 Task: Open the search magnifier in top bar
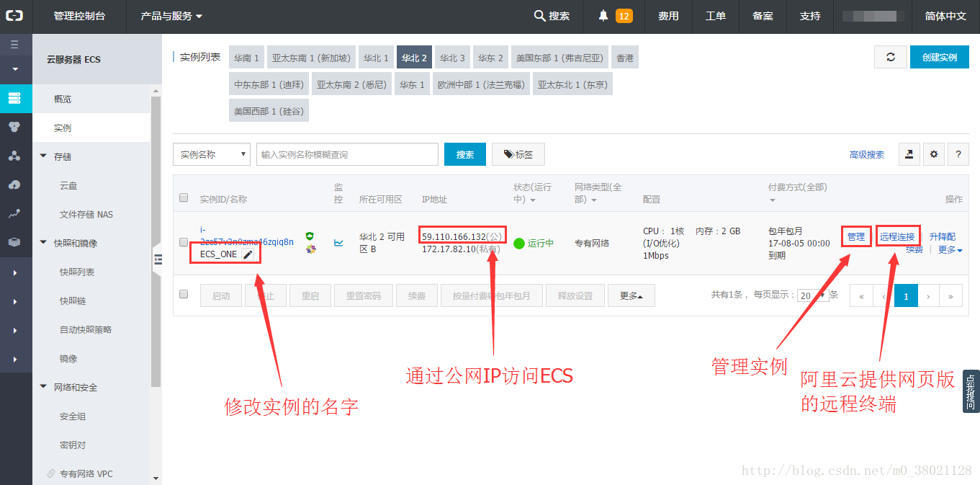click(539, 16)
